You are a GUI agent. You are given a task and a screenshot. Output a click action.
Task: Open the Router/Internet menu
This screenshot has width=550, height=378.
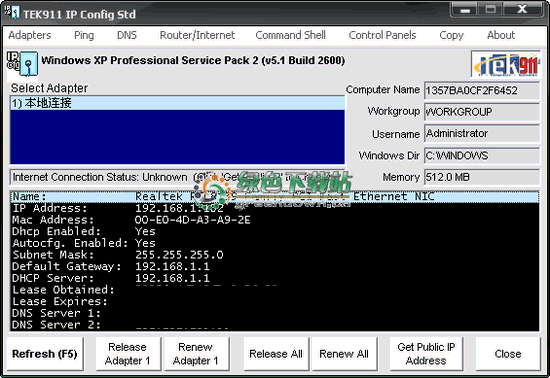pos(197,35)
